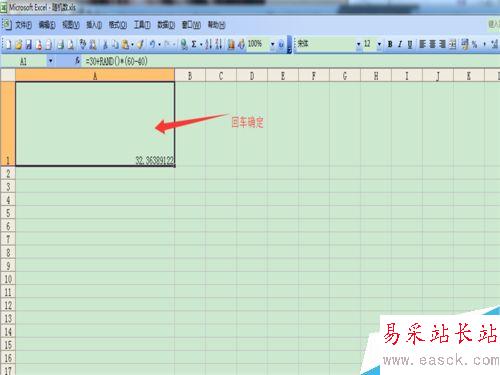Toggle Align Right
The image size is (500, 375).
(x=442, y=44)
